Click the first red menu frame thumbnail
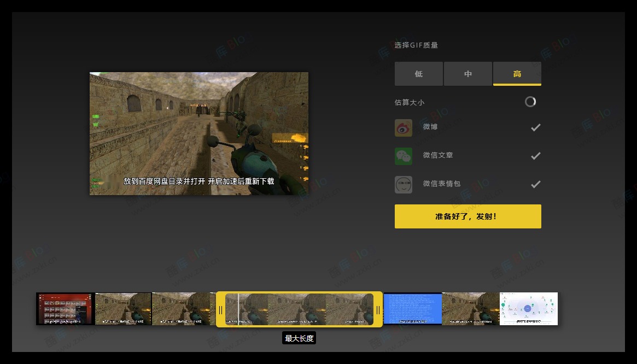Viewport: 637px width, 364px height. 65,308
